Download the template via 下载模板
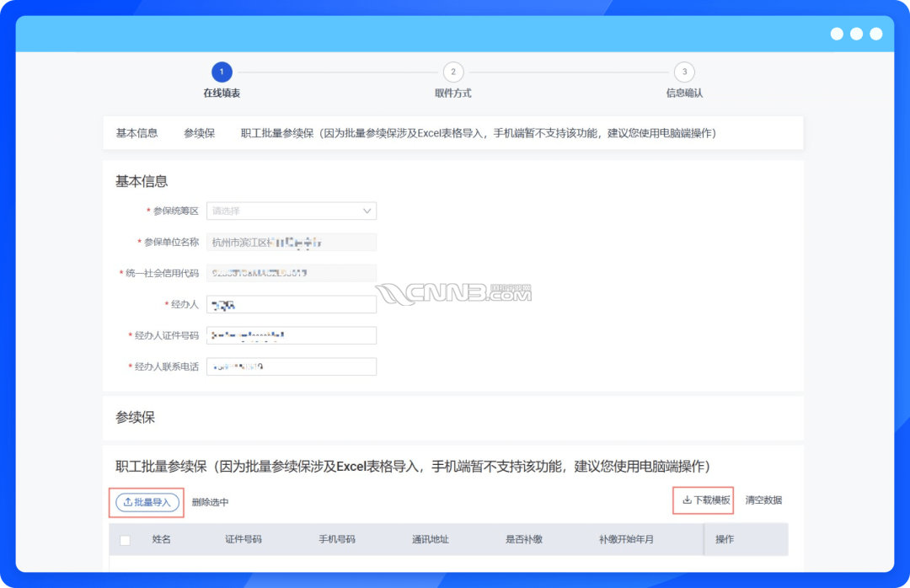Image resolution: width=910 pixels, height=588 pixels. tap(706, 500)
